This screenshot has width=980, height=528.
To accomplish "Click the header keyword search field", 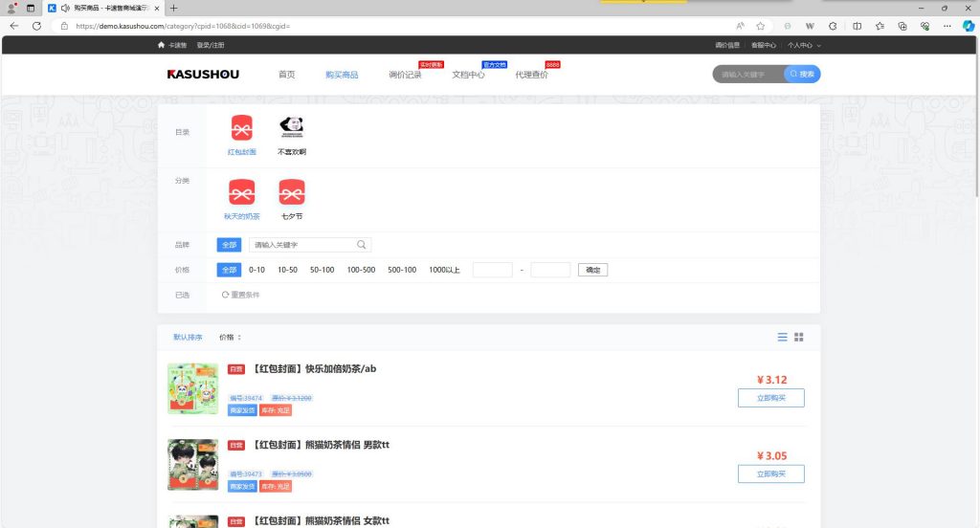I will click(x=748, y=75).
